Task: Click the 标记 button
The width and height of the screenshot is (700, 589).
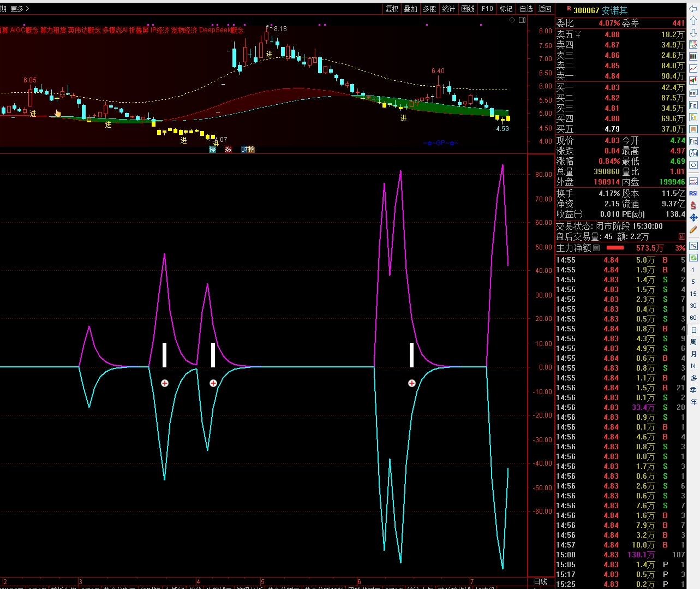Action: click(506, 9)
